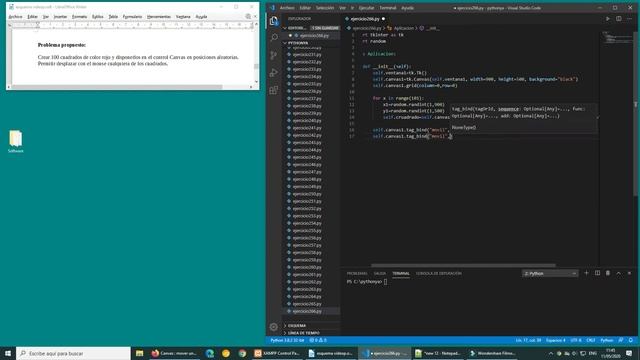The width and height of the screenshot is (640, 360).
Task: Run the Python file with the play icon
Action: [608, 19]
